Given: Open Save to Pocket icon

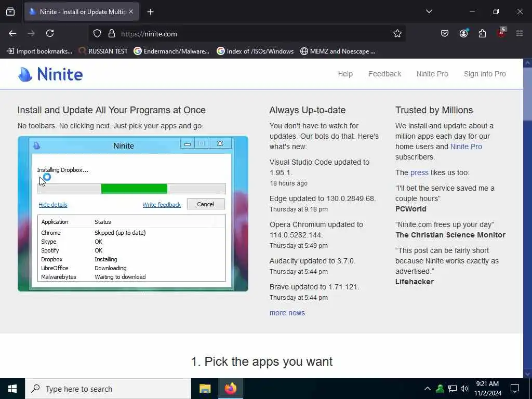Looking at the screenshot, I should click(445, 33).
